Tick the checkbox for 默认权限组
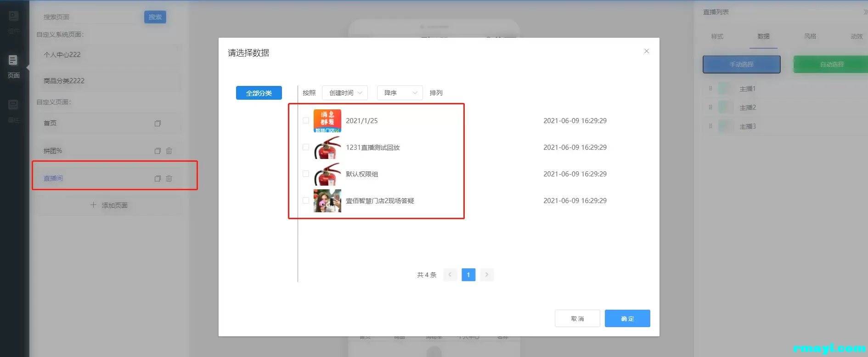Viewport: 868px width, 357px height. point(306,174)
